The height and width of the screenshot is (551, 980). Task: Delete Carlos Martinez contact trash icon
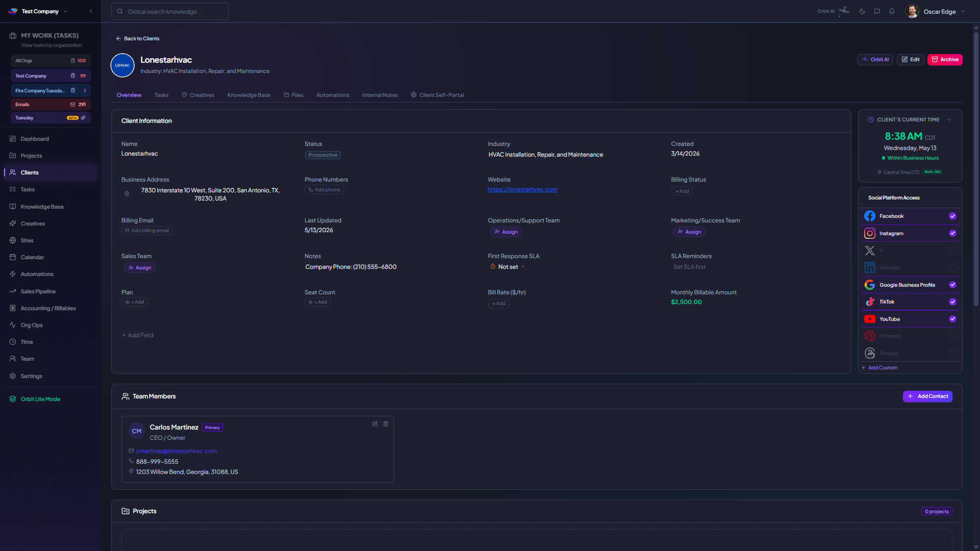pyautogui.click(x=386, y=424)
